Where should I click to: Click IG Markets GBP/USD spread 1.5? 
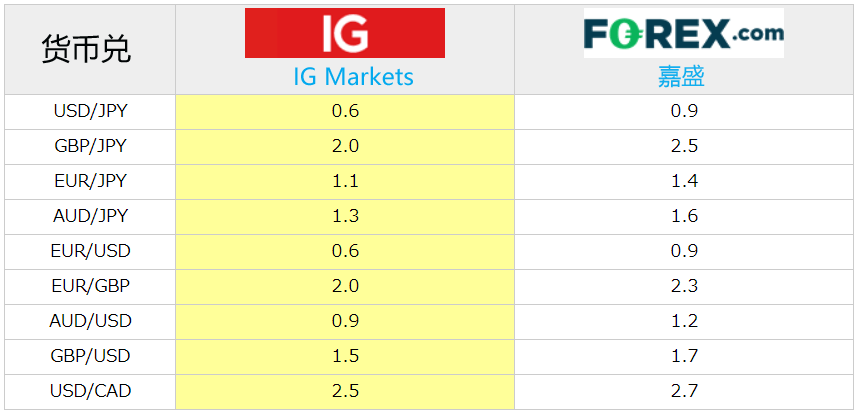(345, 356)
